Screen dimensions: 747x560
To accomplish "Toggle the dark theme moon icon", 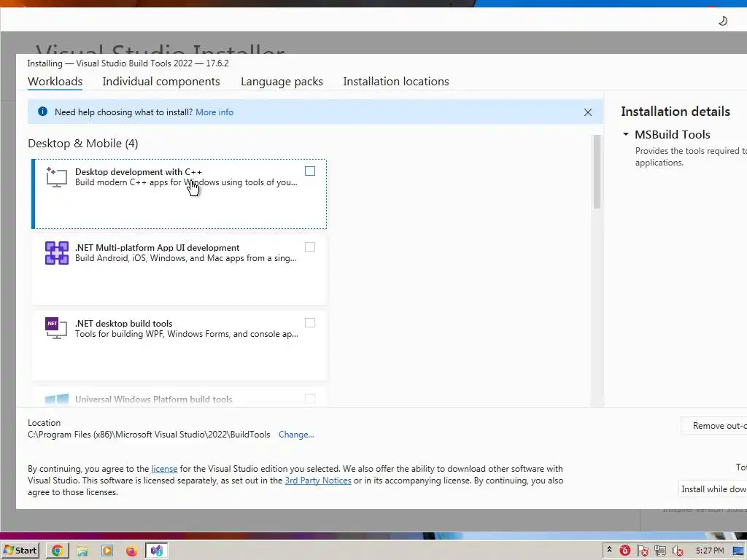I will pos(723,20).
